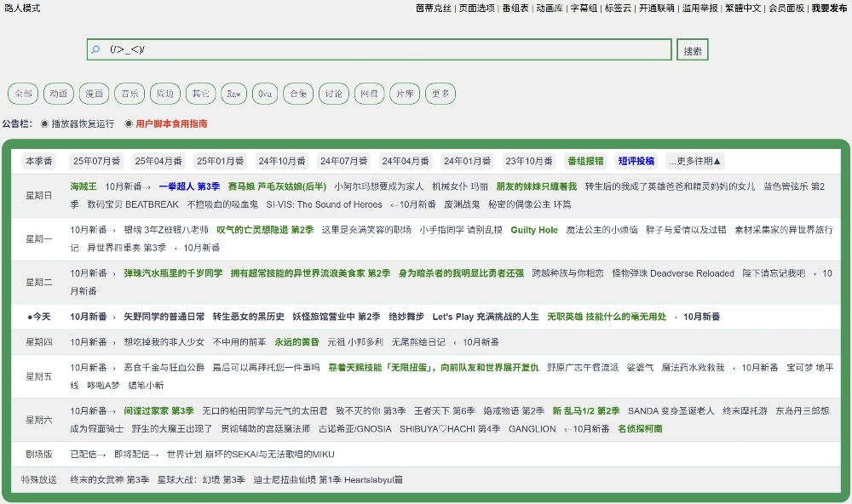Image resolution: width=852 pixels, height=504 pixels.
Task: Click the 我要发布 link
Action: [x=829, y=8]
